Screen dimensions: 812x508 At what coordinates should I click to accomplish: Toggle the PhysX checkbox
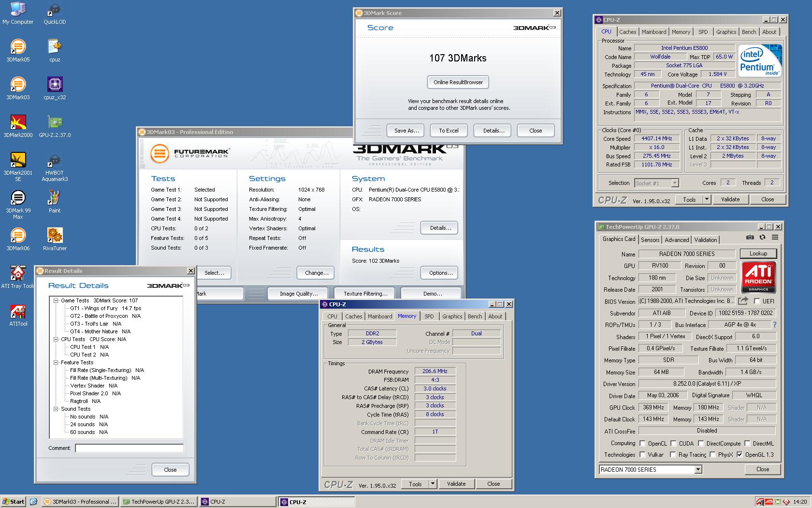[x=712, y=454]
